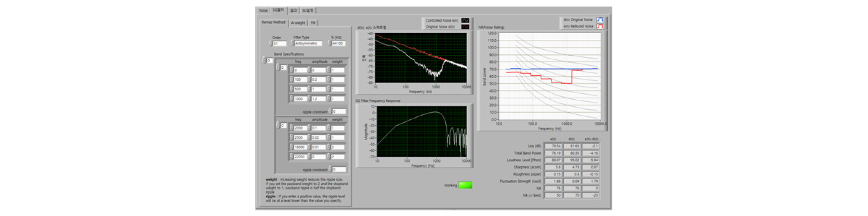The image size is (868, 216).
Task: Click the red e(n) Reduced Noise plot icon
Action: tap(600, 26)
